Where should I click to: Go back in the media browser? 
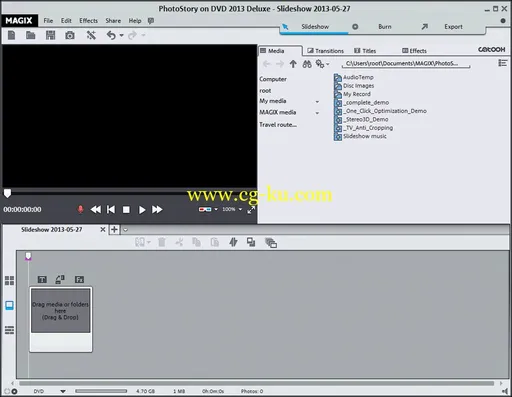(266, 64)
